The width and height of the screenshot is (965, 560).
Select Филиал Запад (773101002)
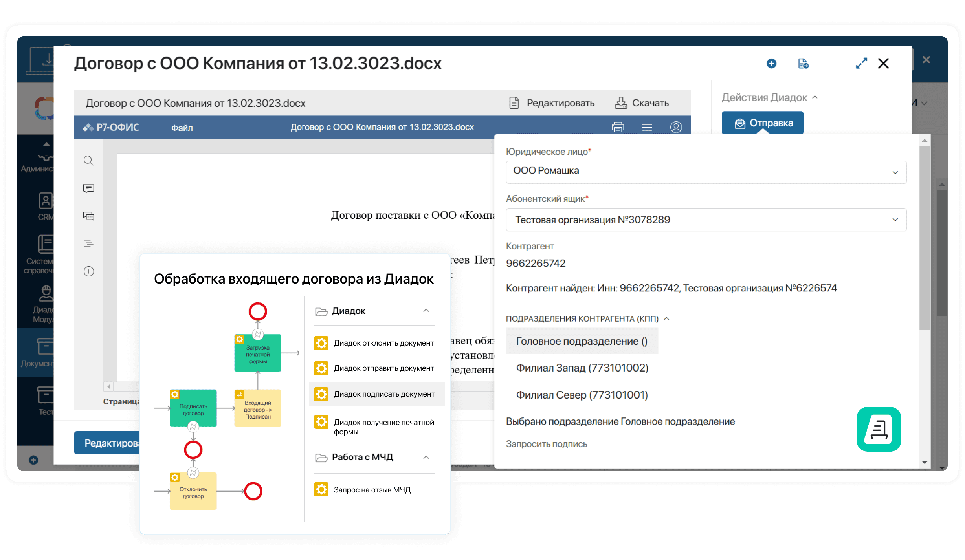[x=582, y=368]
